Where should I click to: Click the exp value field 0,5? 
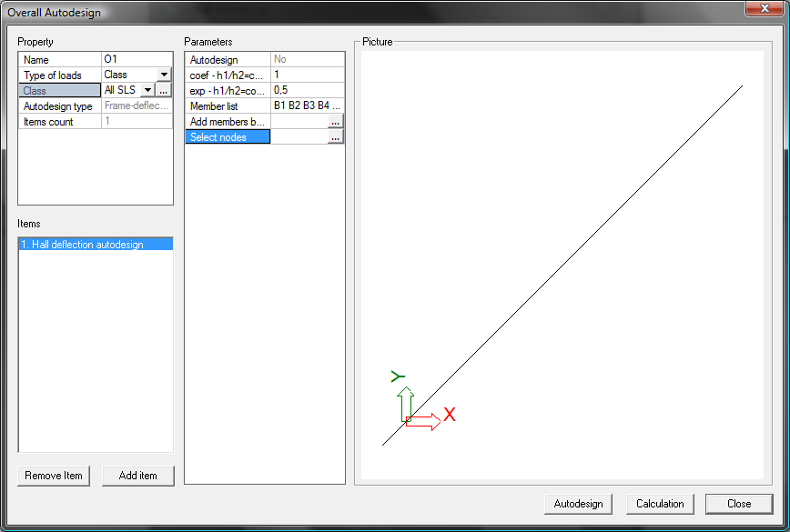point(307,91)
